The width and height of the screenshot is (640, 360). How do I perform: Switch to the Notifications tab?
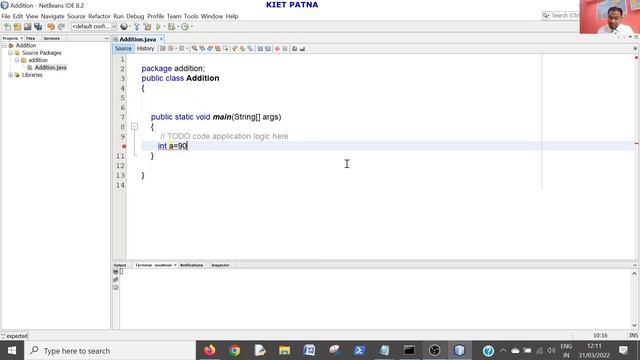point(191,265)
